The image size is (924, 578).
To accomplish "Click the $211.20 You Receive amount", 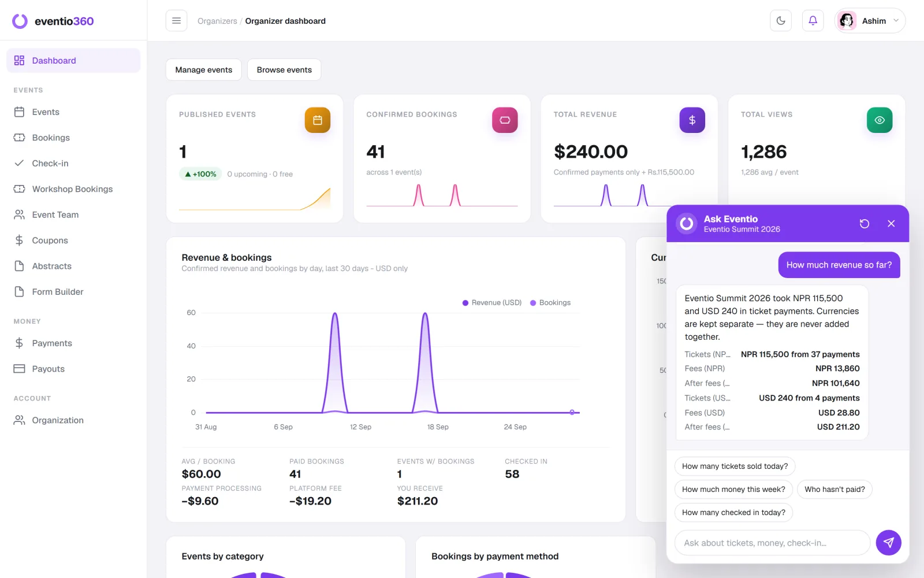I will click(418, 501).
